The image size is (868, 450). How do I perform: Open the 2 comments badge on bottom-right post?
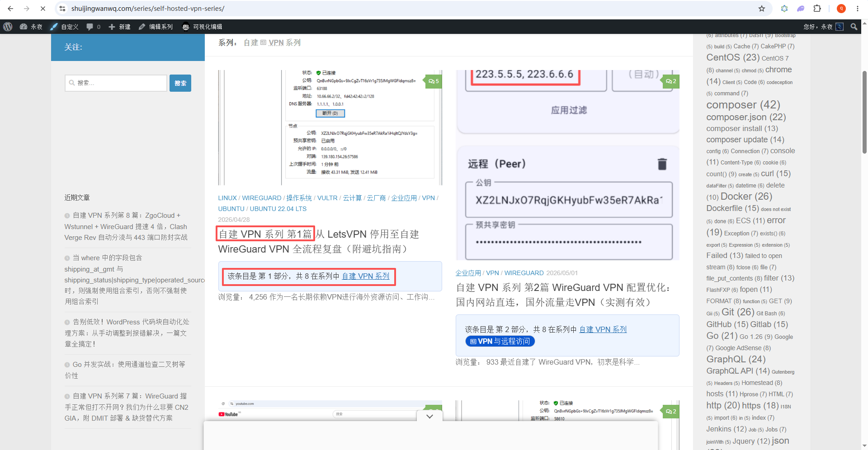[x=670, y=412]
